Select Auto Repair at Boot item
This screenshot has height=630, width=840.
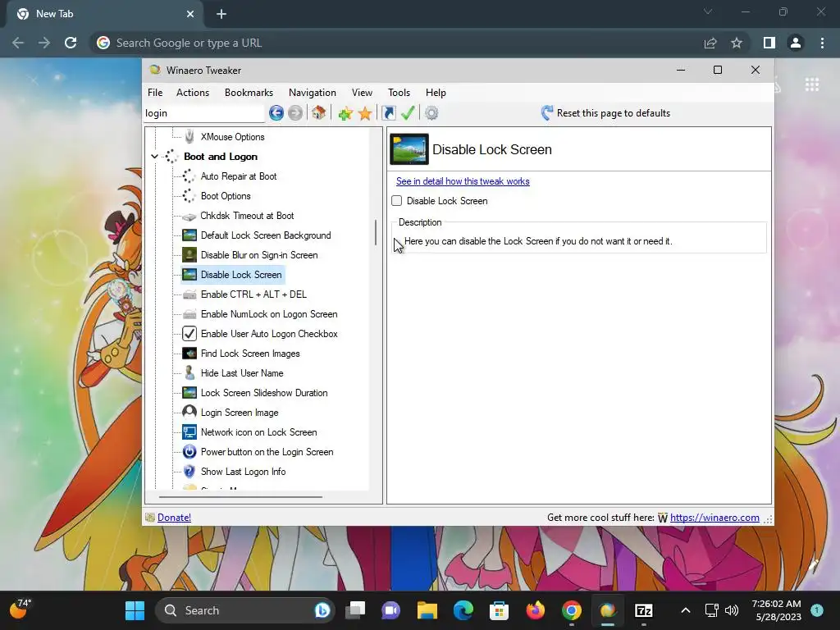pos(239,176)
